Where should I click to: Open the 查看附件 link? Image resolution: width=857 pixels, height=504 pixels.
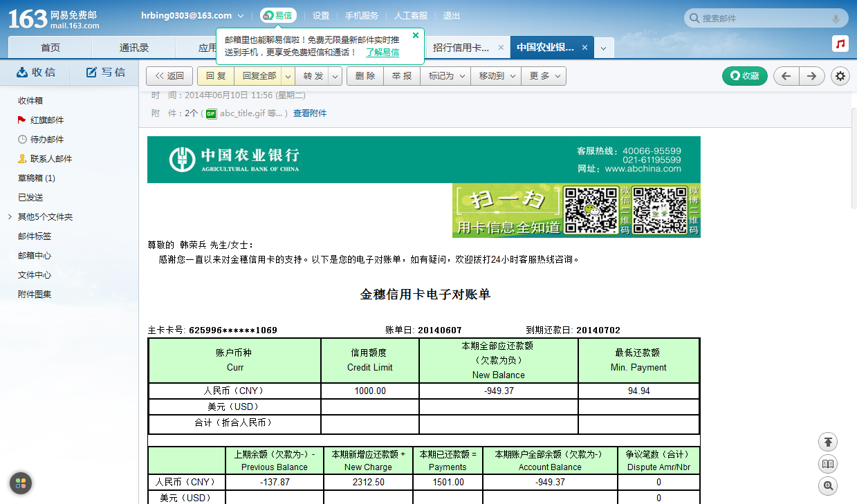309,113
